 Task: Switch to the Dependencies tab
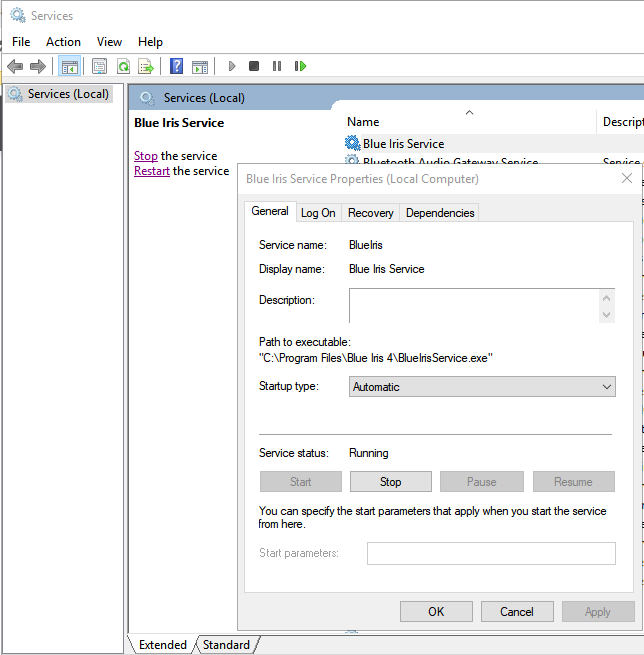pyautogui.click(x=440, y=213)
